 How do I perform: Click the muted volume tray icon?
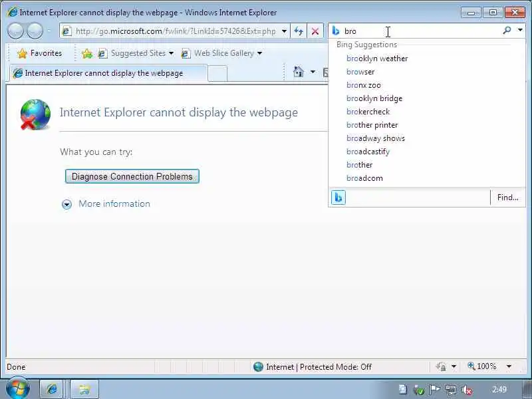(467, 390)
